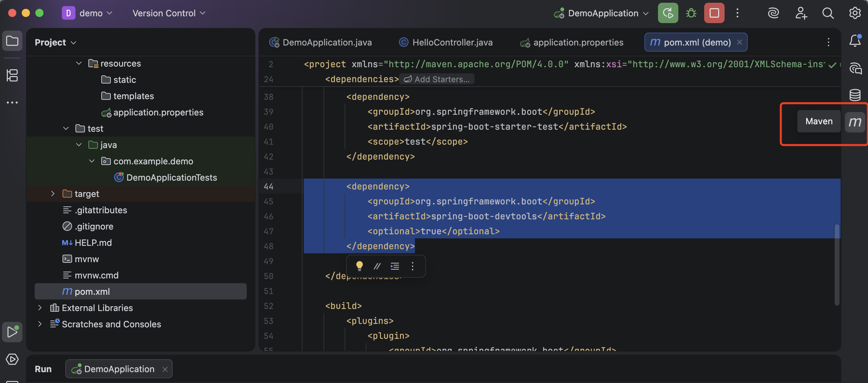
Task: Open DemoApplicationTests in project tree
Action: [x=171, y=178]
